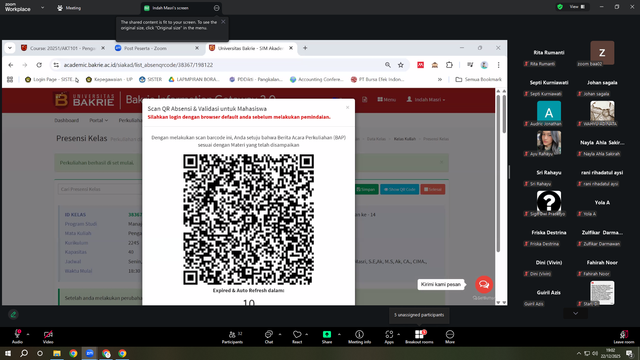This screenshot has width=640, height=360.
Task: Open the Zoom Workplace dropdown arrow
Action: pyautogui.click(x=42, y=7)
